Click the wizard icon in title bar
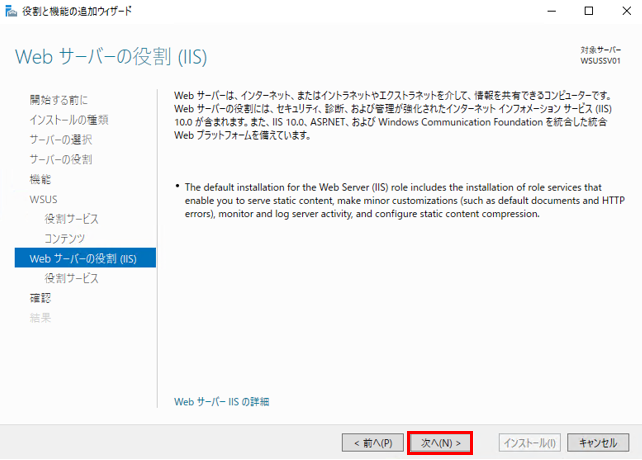Screen dimensions: 642x460 [x=11, y=11]
